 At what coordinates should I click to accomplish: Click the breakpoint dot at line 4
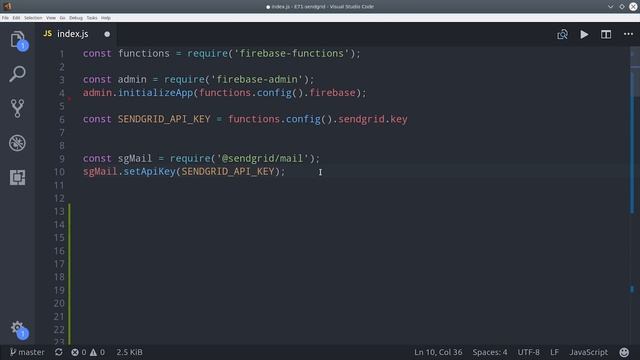[x=70, y=98]
